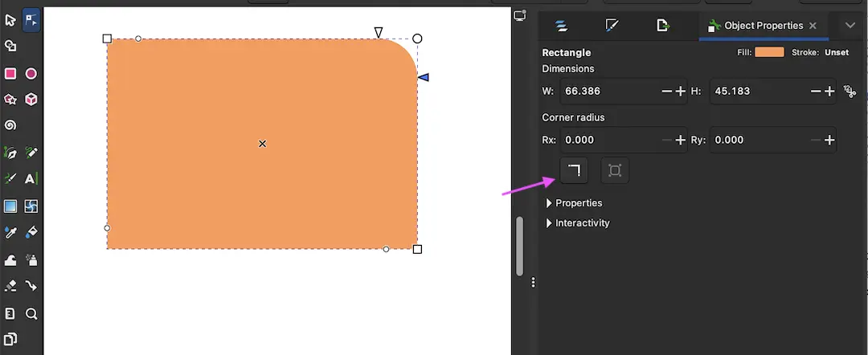Decrease height with H minus button
Viewport: 868px width, 355px height.
(x=816, y=92)
